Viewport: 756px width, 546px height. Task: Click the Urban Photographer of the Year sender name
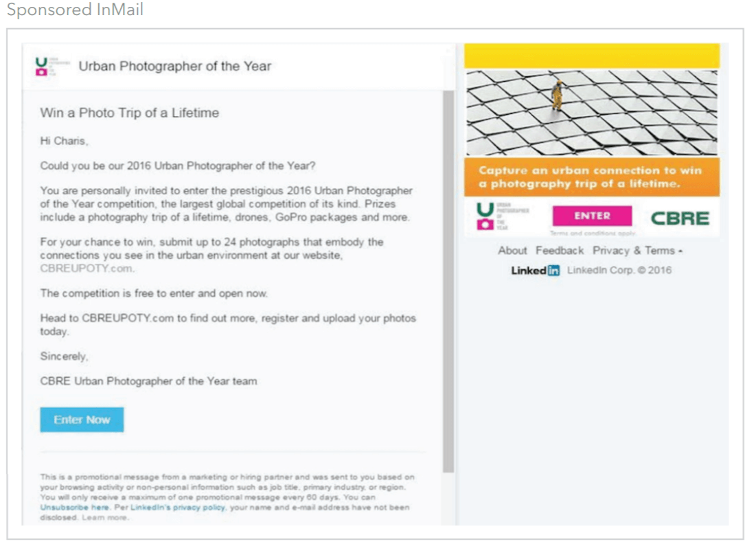[x=174, y=66]
